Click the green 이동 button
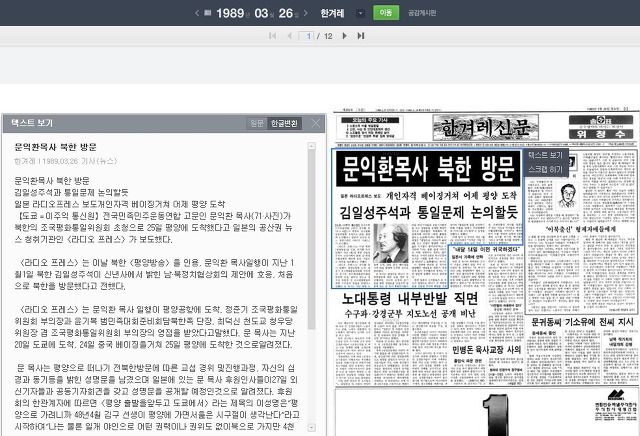640x436 pixels. [385, 13]
